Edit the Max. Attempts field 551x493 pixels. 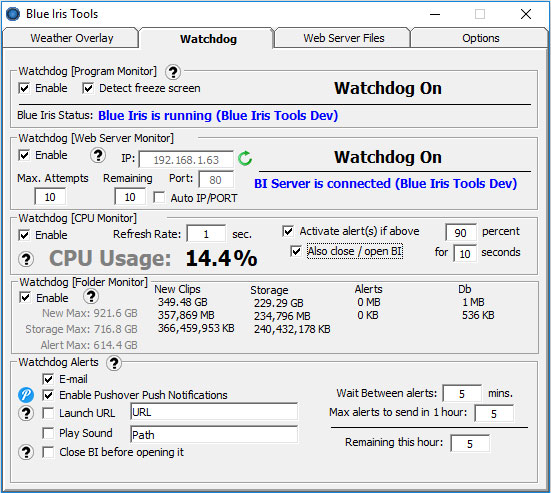tap(50, 197)
